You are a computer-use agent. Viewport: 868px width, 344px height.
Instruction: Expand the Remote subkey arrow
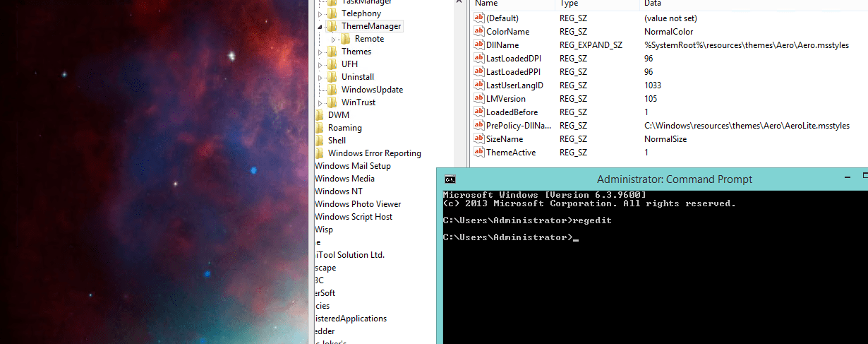pyautogui.click(x=334, y=40)
